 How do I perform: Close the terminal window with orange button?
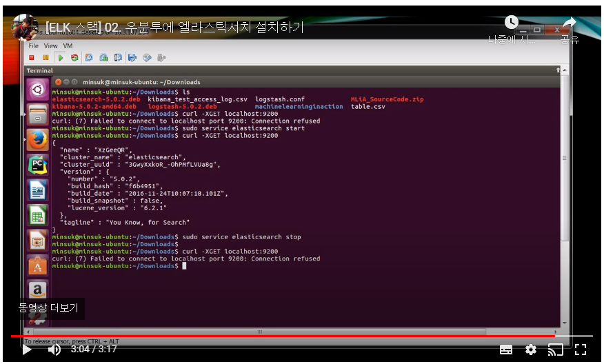click(x=58, y=82)
